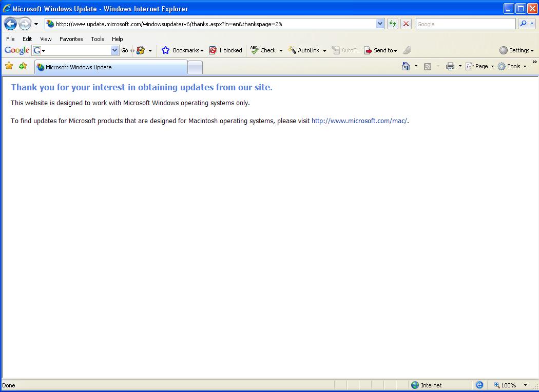Open the recent pages dropdown beside Forward
Image resolution: width=539 pixels, height=392 pixels.
[x=36, y=24]
